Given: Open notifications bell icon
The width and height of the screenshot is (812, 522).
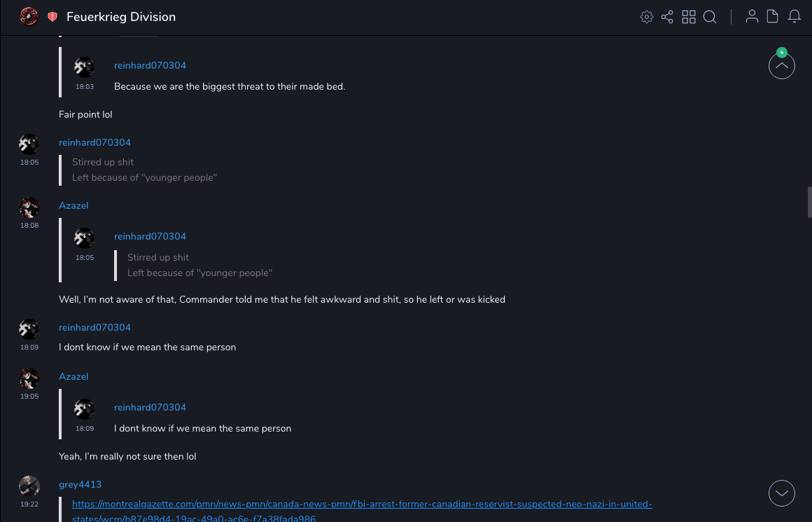Looking at the screenshot, I should click(794, 17).
